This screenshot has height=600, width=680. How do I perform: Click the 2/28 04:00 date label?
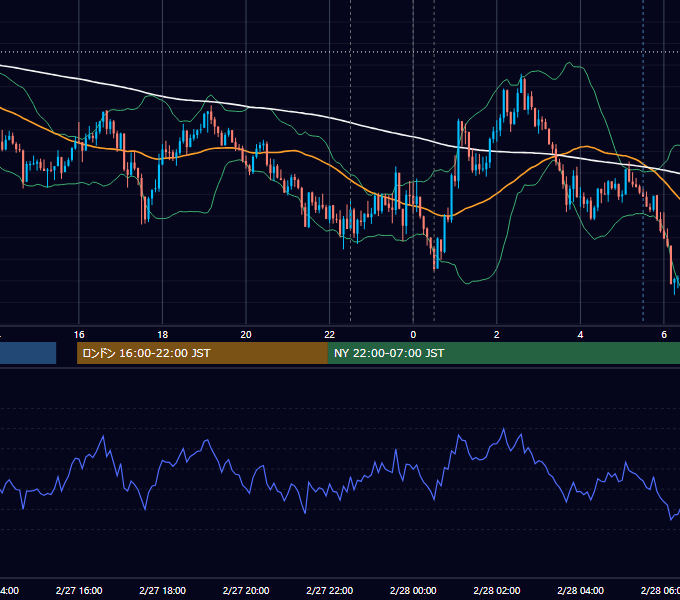pos(580,590)
